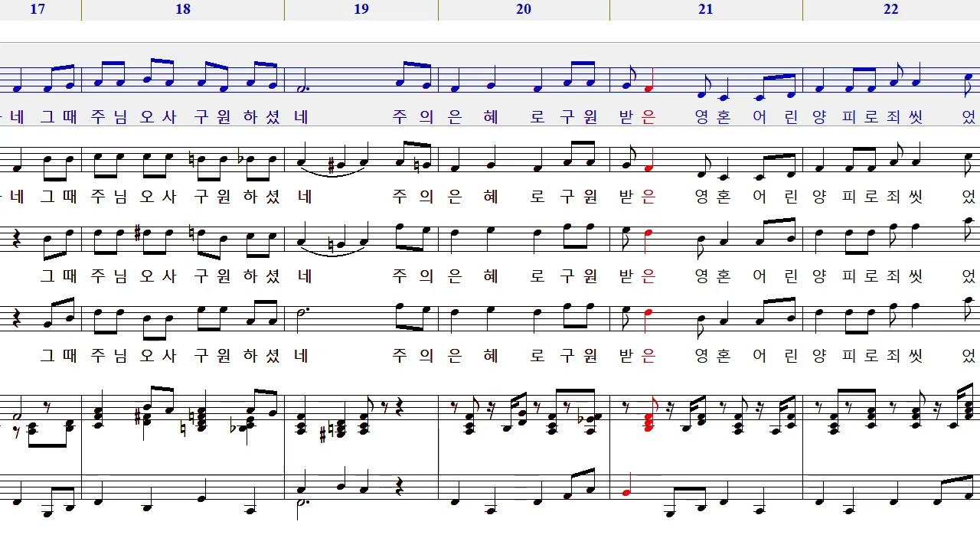Jump to measure 21 marker

706,9
